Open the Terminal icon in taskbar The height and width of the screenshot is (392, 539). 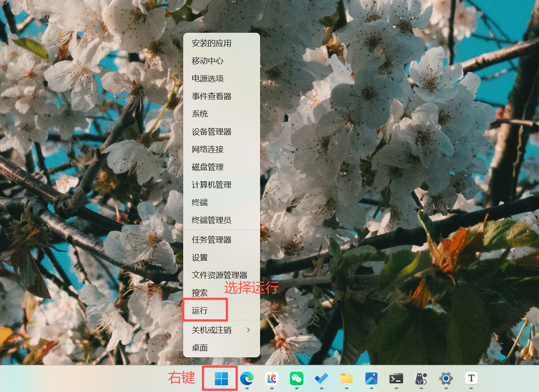click(396, 378)
